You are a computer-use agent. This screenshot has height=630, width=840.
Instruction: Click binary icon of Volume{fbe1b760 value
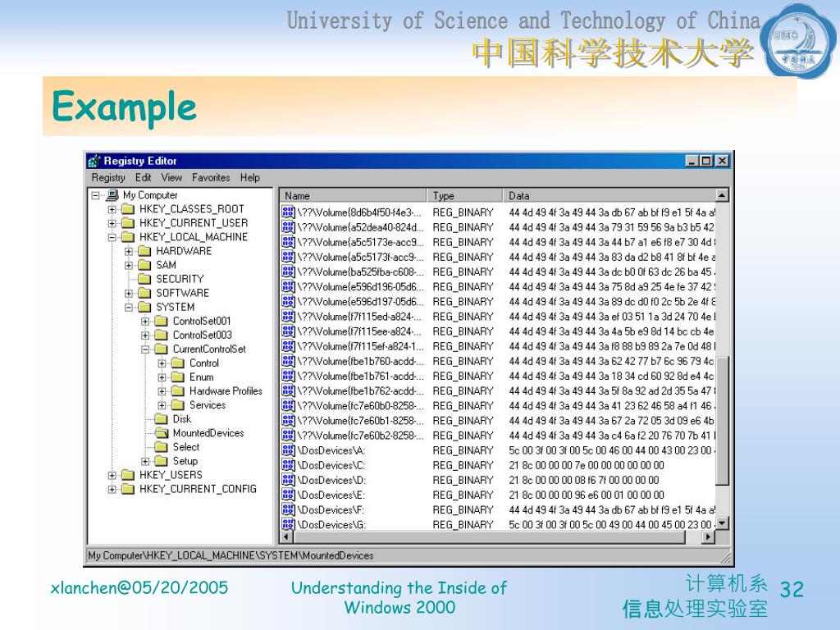(x=288, y=361)
